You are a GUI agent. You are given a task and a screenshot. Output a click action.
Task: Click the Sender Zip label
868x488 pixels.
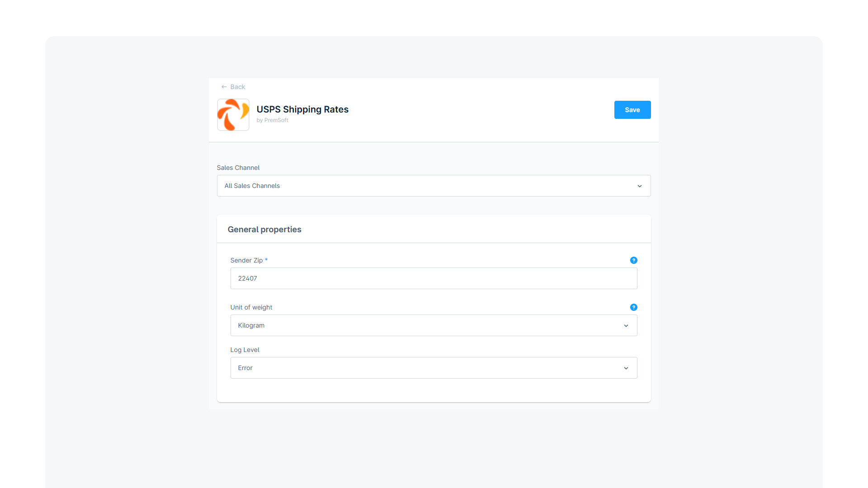click(x=246, y=260)
